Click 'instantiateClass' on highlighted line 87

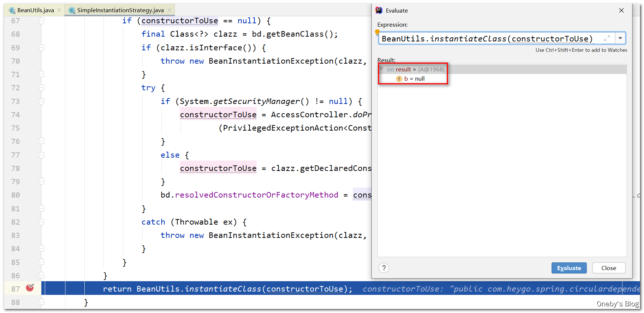pos(223,289)
